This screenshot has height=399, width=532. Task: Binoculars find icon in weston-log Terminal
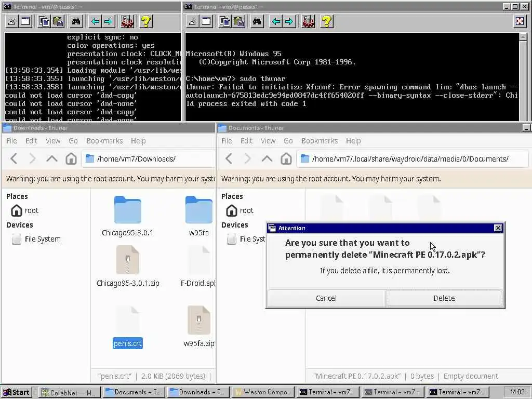[76, 21]
